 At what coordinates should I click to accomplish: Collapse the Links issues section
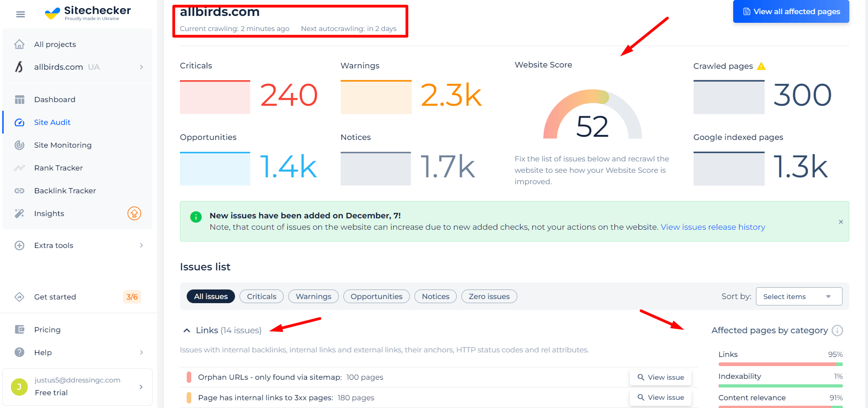coord(187,331)
